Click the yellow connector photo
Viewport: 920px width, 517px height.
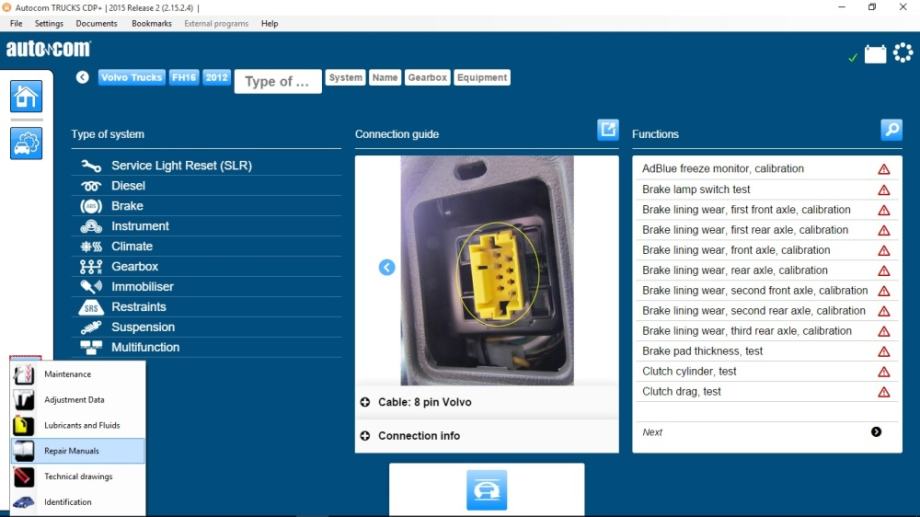pyautogui.click(x=487, y=270)
